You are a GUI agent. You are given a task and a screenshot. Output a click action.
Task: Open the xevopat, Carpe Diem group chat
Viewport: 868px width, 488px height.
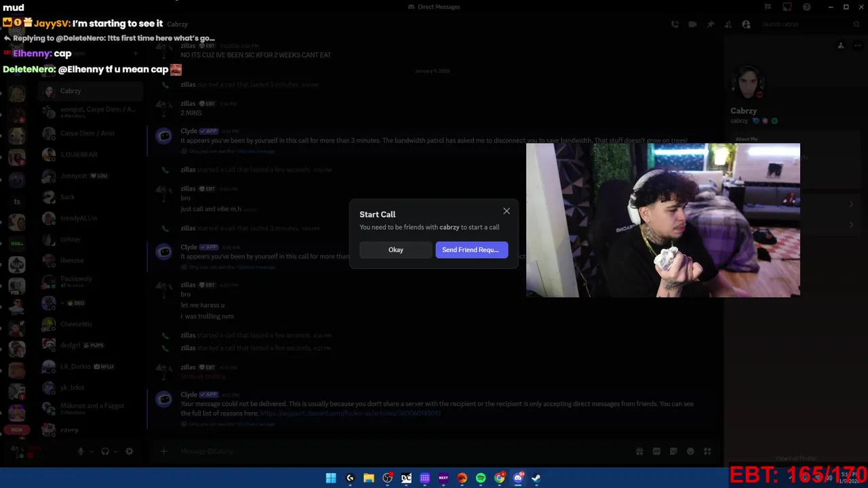pyautogui.click(x=91, y=112)
